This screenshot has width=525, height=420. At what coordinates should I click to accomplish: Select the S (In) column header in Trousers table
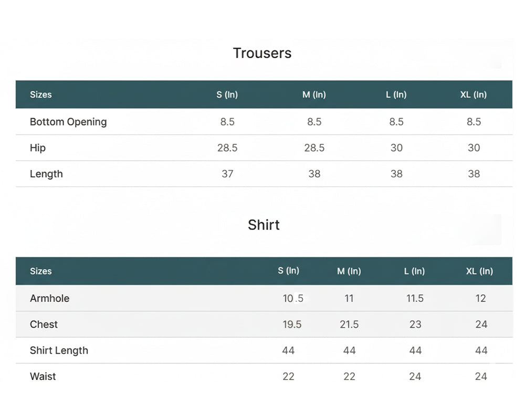pos(227,94)
